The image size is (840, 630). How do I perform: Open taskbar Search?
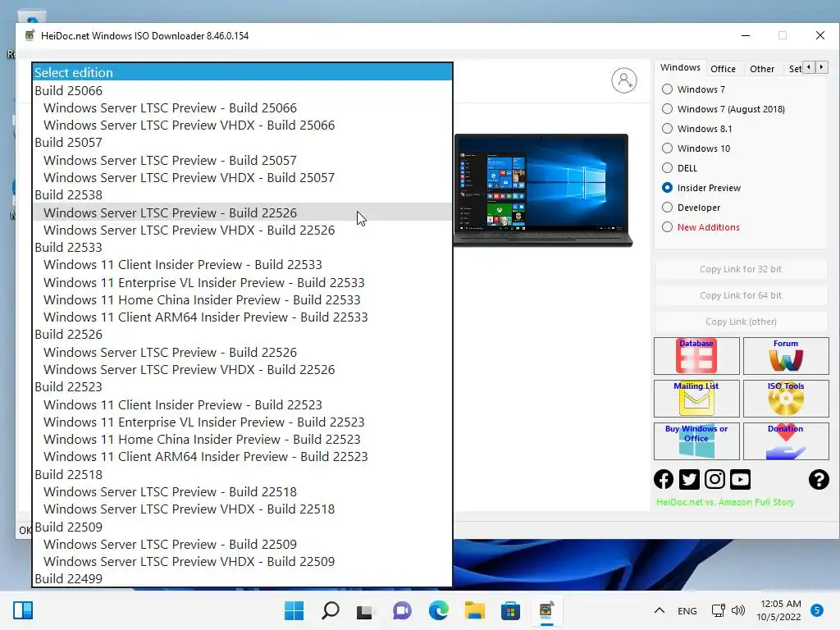(330, 610)
